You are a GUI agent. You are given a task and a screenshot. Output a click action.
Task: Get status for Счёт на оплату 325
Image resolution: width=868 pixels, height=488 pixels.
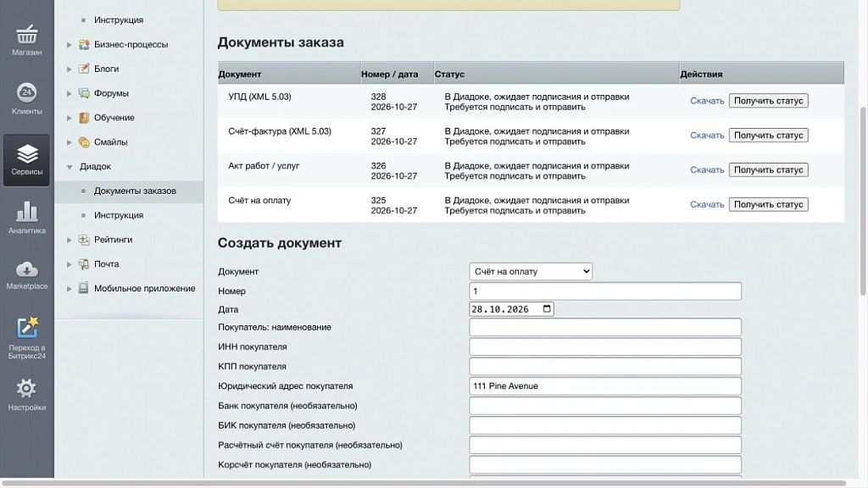point(768,204)
